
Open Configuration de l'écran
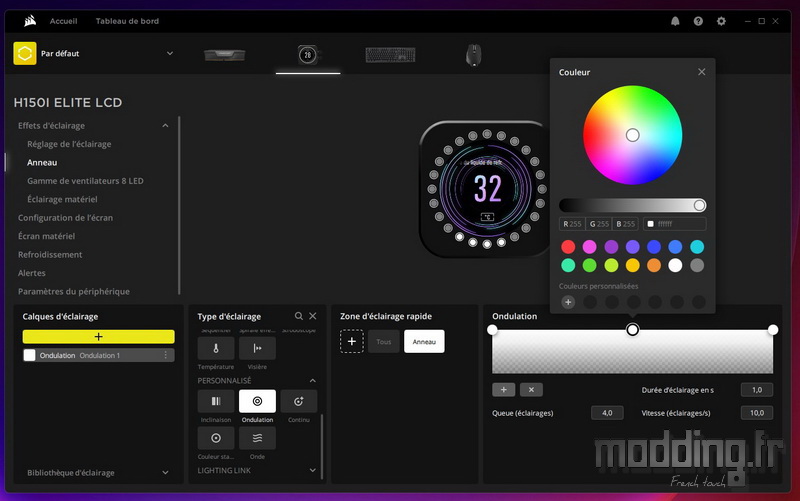(65, 217)
